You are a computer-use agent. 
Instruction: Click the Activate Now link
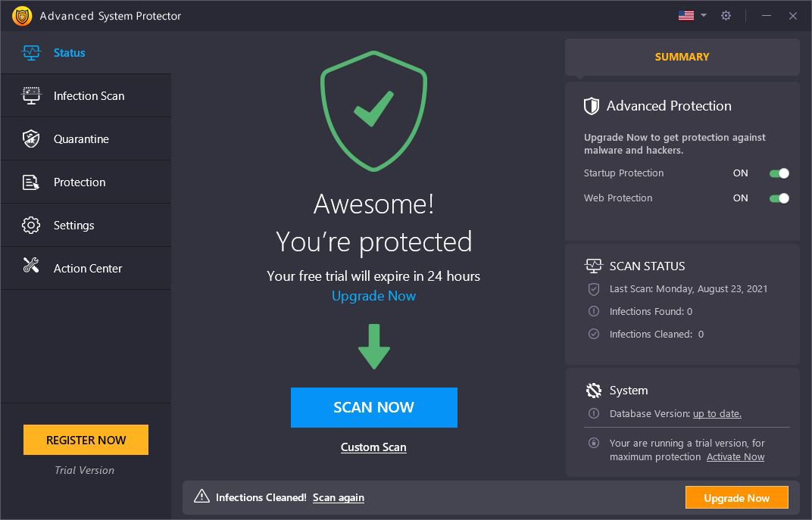pos(735,457)
